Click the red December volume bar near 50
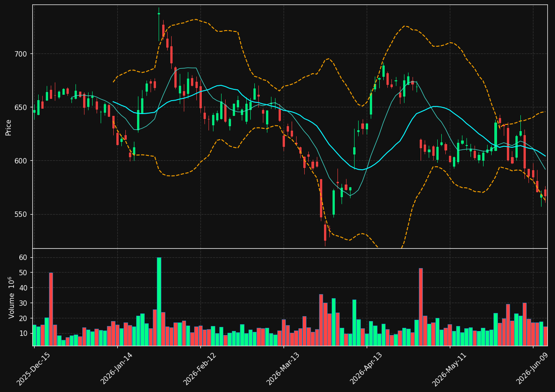Image resolution: width=555 pixels, height=392 pixels. click(51, 309)
